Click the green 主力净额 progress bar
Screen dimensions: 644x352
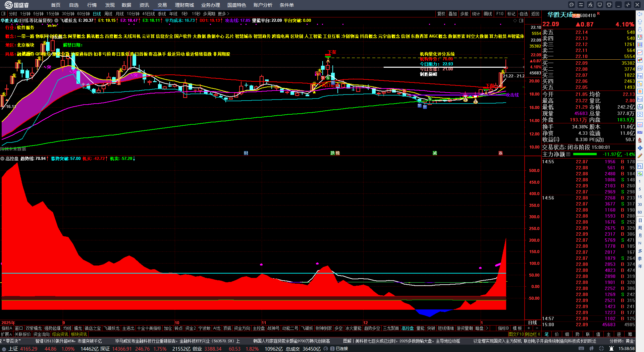[585, 154]
